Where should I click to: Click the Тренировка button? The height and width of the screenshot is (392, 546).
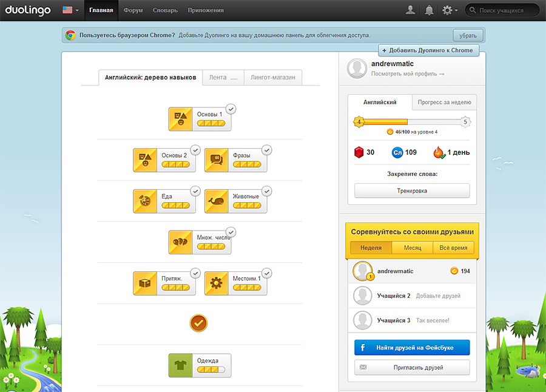pyautogui.click(x=412, y=191)
